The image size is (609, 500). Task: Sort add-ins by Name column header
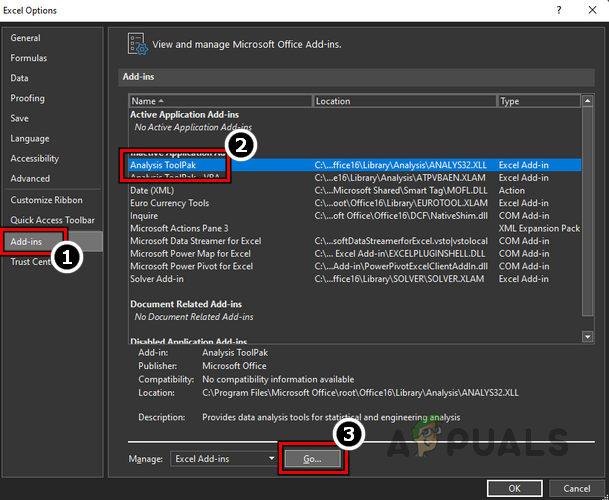(221, 101)
